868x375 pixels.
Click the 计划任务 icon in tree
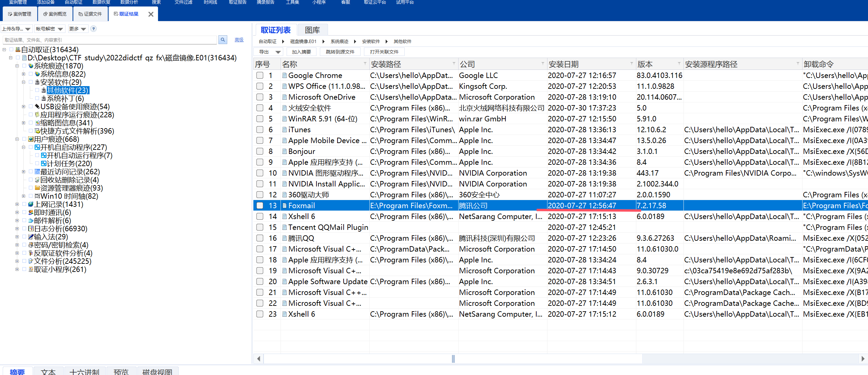point(44,163)
